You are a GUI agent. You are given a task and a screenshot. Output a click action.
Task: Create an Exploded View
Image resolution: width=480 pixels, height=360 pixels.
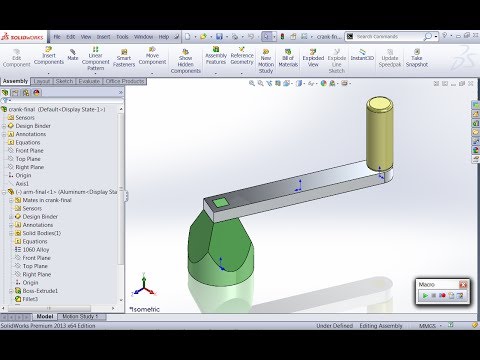[313, 58]
